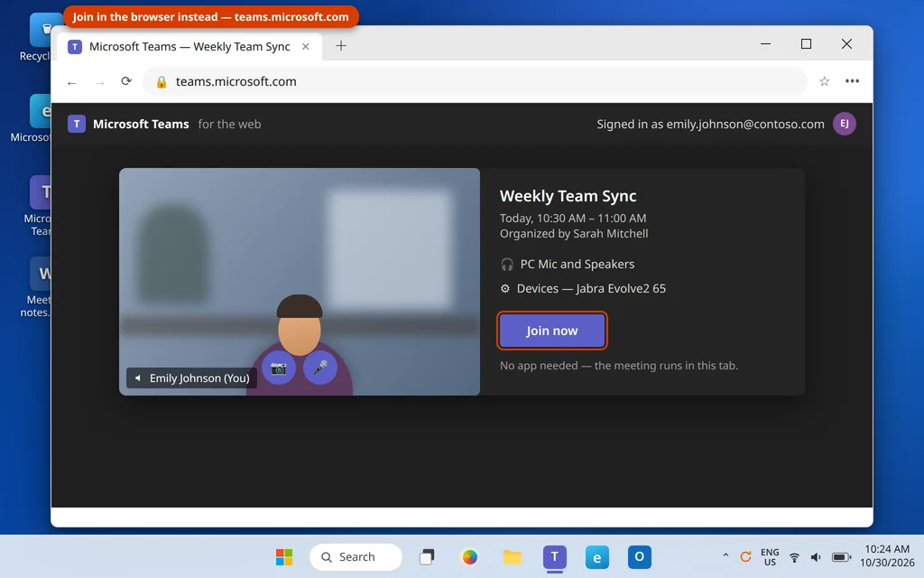This screenshot has width=924, height=578.
Task: Open the Windows Start menu
Action: (284, 556)
